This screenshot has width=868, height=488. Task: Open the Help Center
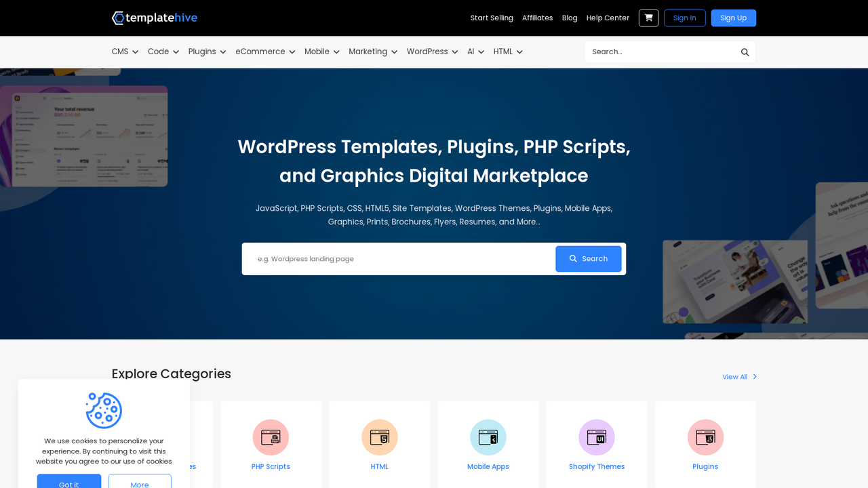click(x=608, y=18)
